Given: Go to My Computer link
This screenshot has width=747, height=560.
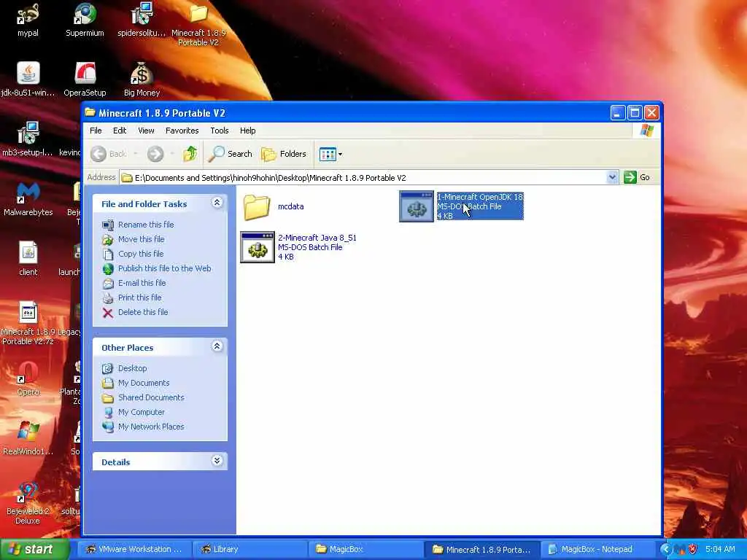Looking at the screenshot, I should click(x=141, y=412).
